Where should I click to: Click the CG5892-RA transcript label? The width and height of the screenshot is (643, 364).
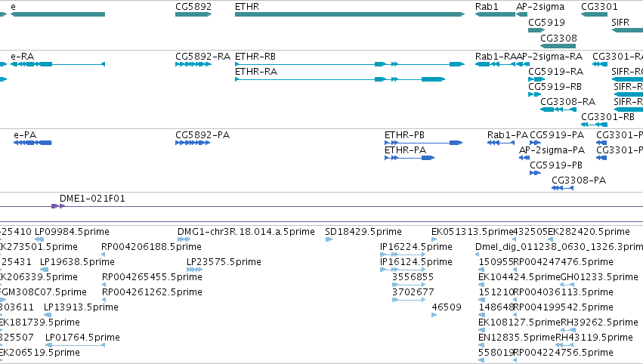point(203,56)
